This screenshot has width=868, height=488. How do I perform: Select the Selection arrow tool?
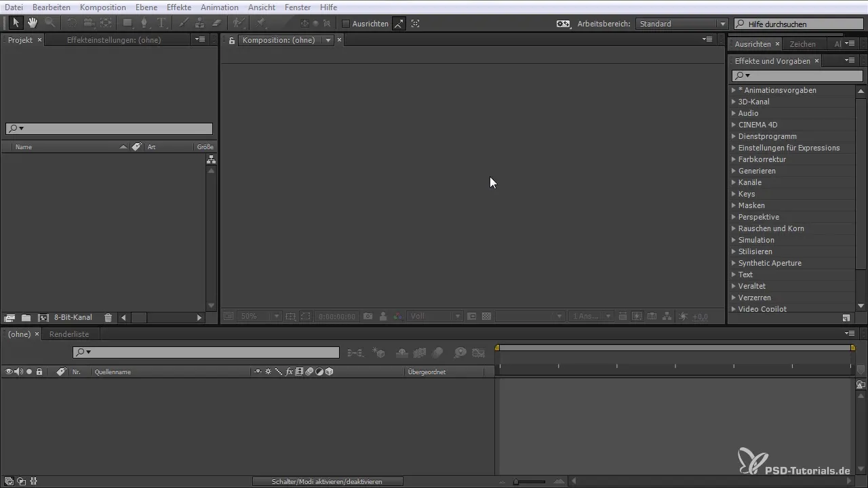[16, 23]
